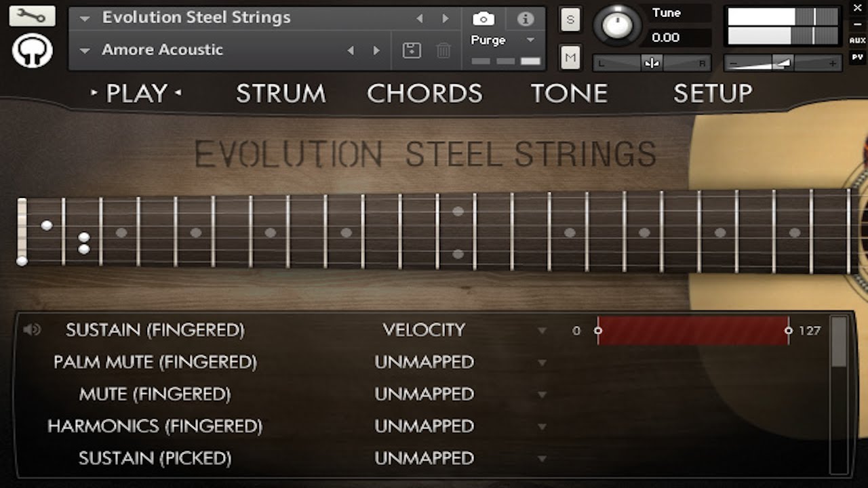
Task: Solo the instrument with the S button
Action: click(570, 20)
